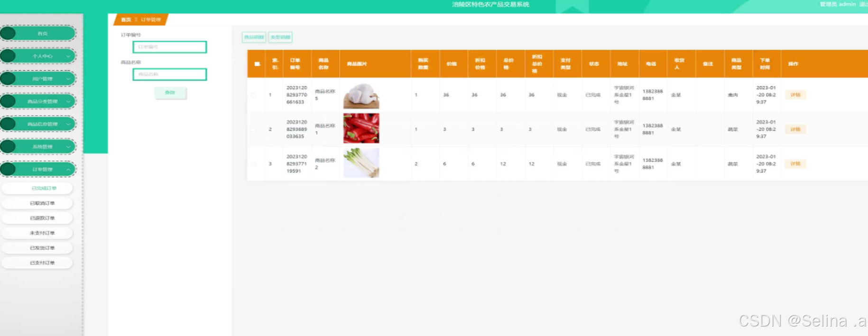Screen dimensions: 868x336
Task: Tick the checkbox for order row 1
Action: pos(254,95)
